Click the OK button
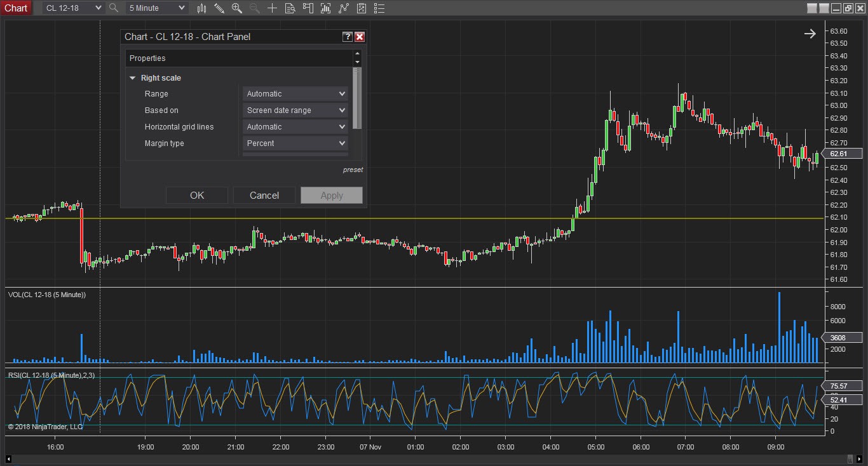868x466 pixels. [x=197, y=196]
